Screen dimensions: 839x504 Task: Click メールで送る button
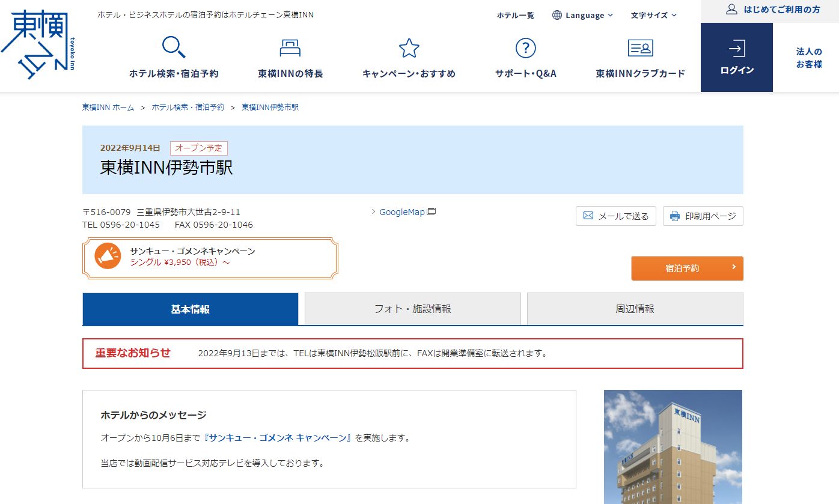tap(615, 216)
